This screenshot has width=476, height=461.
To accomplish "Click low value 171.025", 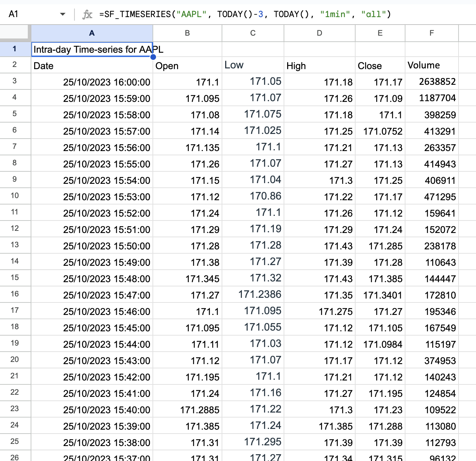I will coord(253,130).
